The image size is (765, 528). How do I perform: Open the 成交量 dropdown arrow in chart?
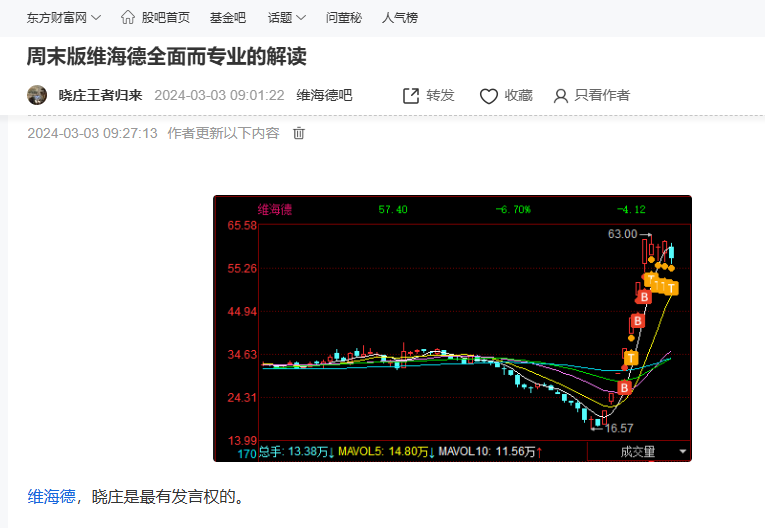[x=683, y=452]
